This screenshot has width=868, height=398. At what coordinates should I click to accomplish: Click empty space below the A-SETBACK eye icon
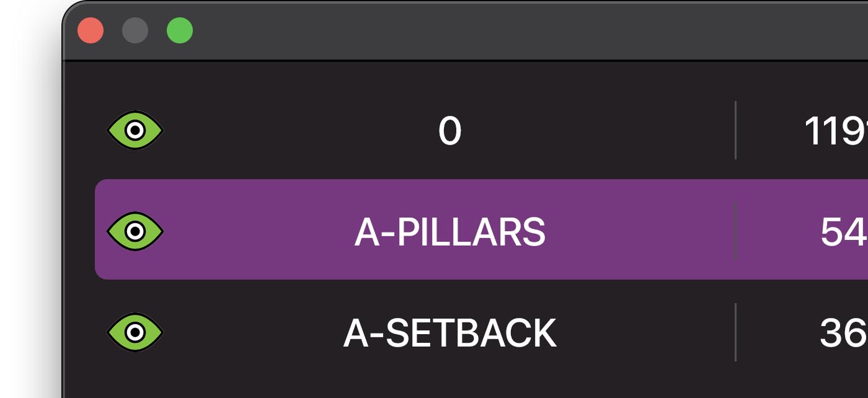click(x=135, y=375)
